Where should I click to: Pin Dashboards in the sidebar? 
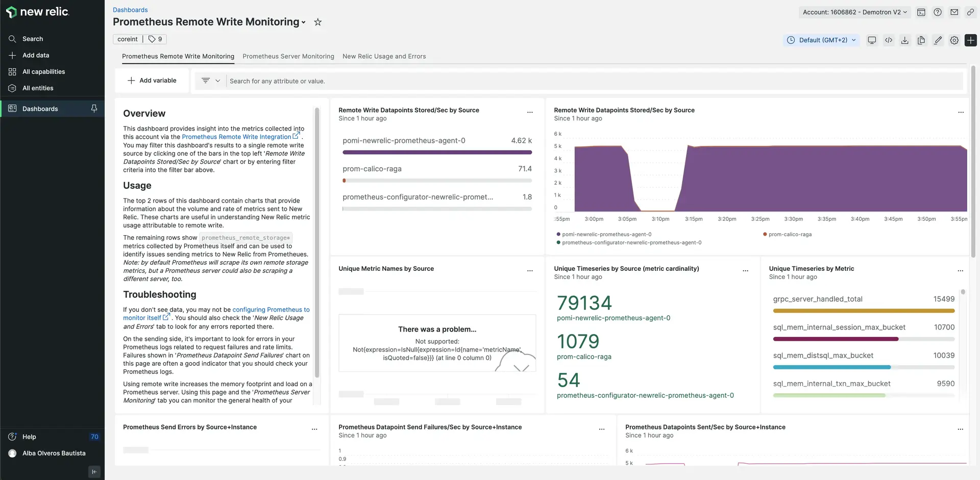click(x=94, y=109)
